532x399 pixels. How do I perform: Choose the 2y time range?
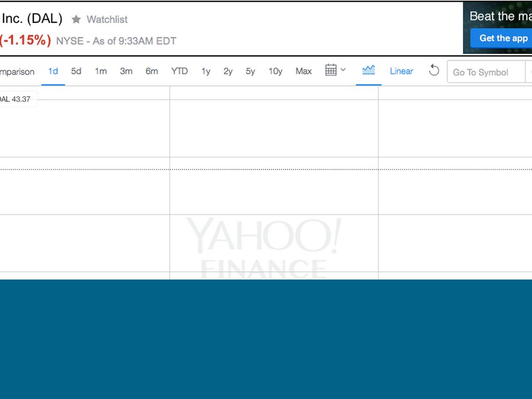pyautogui.click(x=228, y=71)
